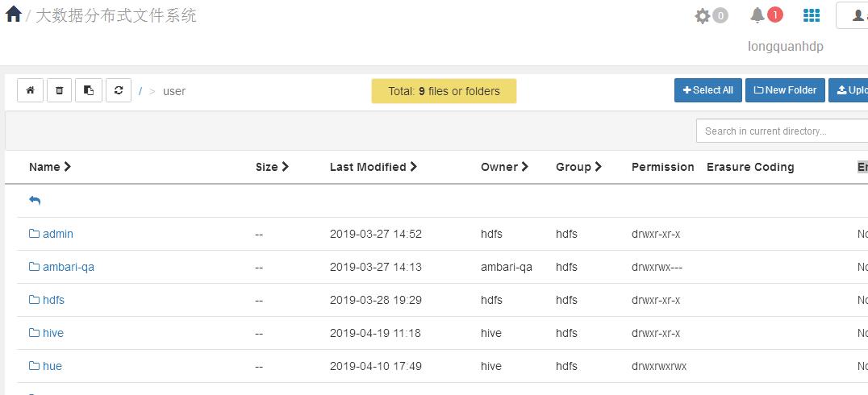Sort the file list by Size
Viewport: 868px width, 395px height.
pos(272,167)
